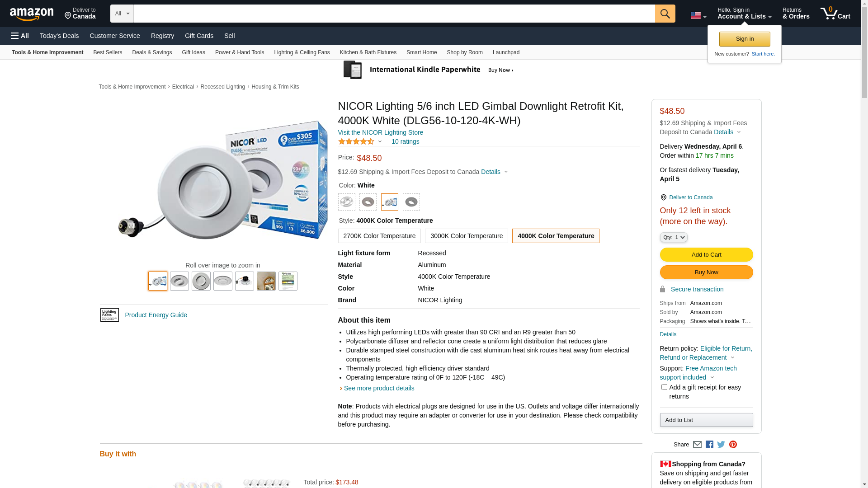Share the product on Twitter

click(x=721, y=445)
